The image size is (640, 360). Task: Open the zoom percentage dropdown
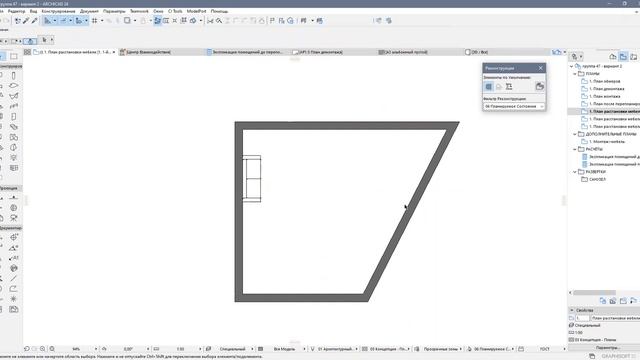[96, 349]
